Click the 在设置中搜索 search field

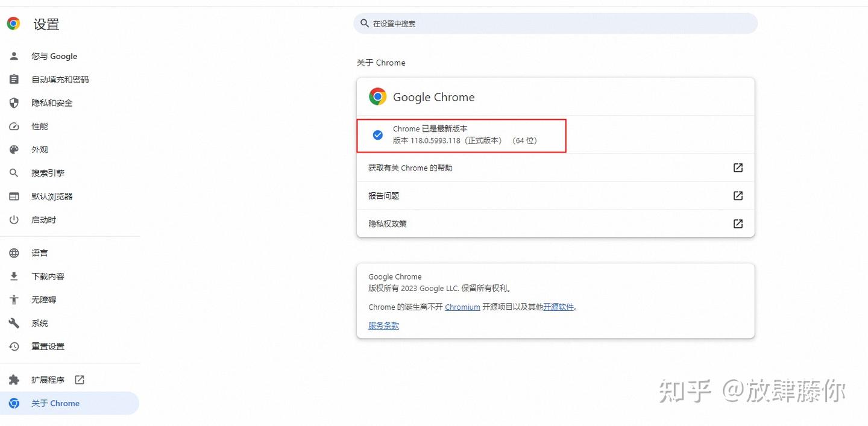click(555, 23)
